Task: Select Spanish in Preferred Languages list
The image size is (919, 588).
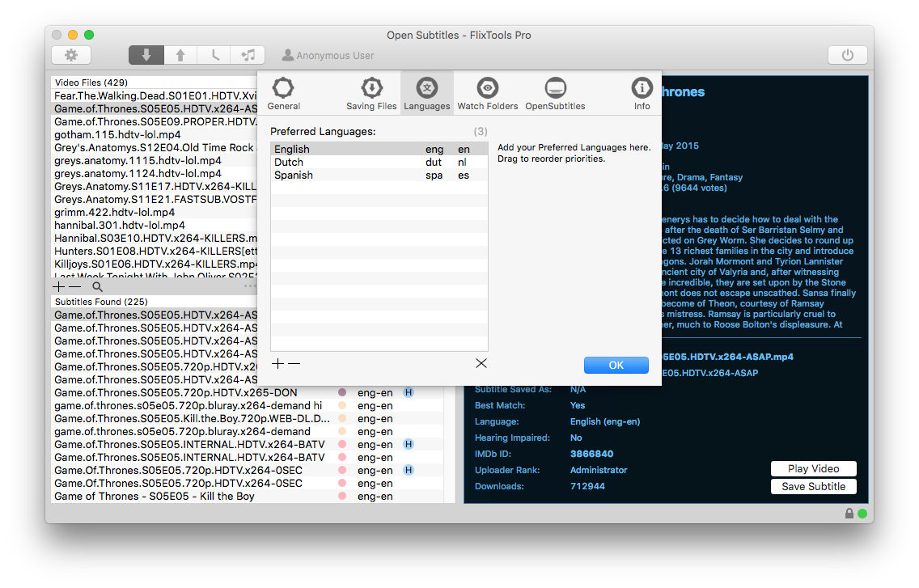Action: pyautogui.click(x=379, y=175)
